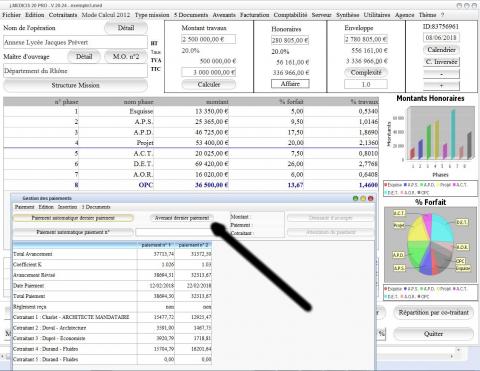The width and height of the screenshot is (480, 371).
Task: Click the minus button under C. Inversée
Action: point(441,74)
